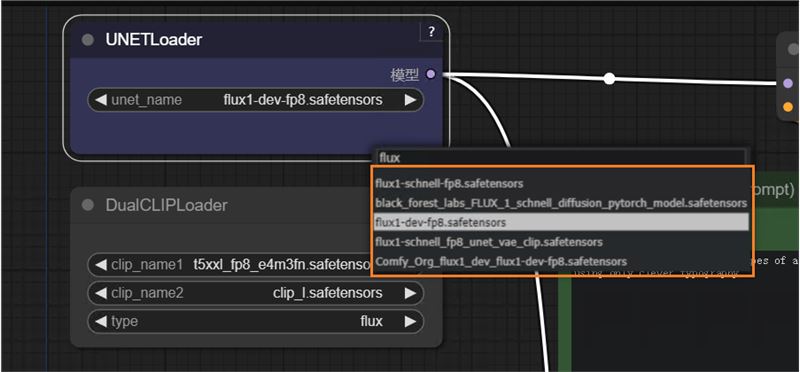Click right arrow of clip_name2 field
The height and width of the screenshot is (372, 800).
point(410,293)
